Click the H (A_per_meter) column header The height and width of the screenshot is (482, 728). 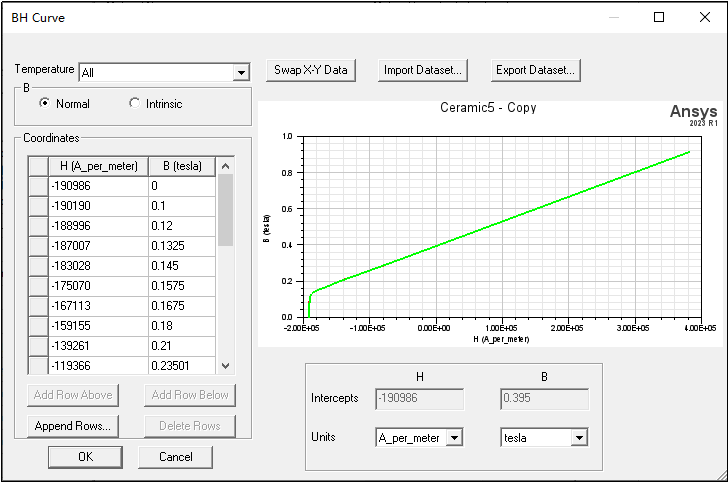98,166
